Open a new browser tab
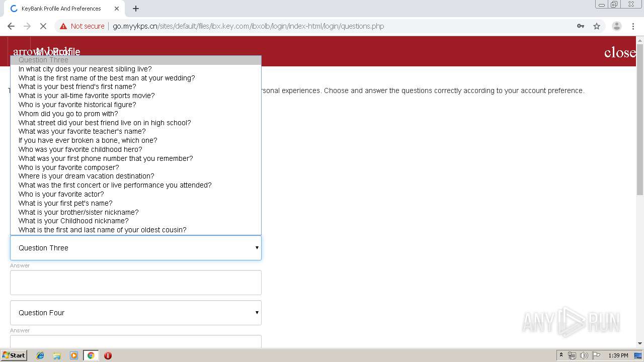The height and width of the screenshot is (362, 644). [x=136, y=9]
